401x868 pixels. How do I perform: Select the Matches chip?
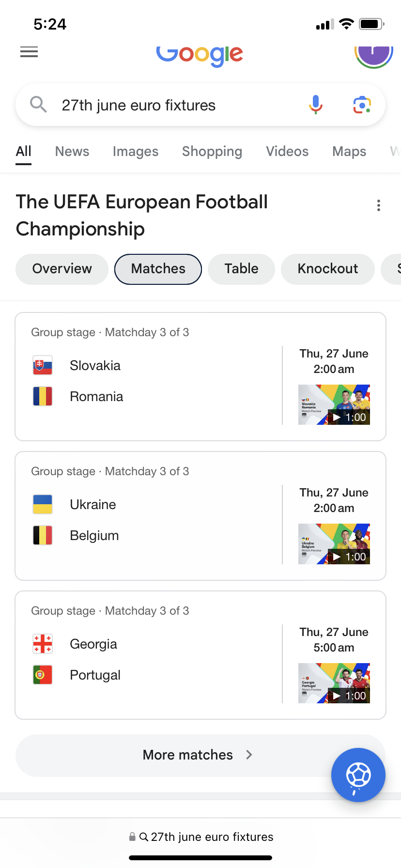158,269
